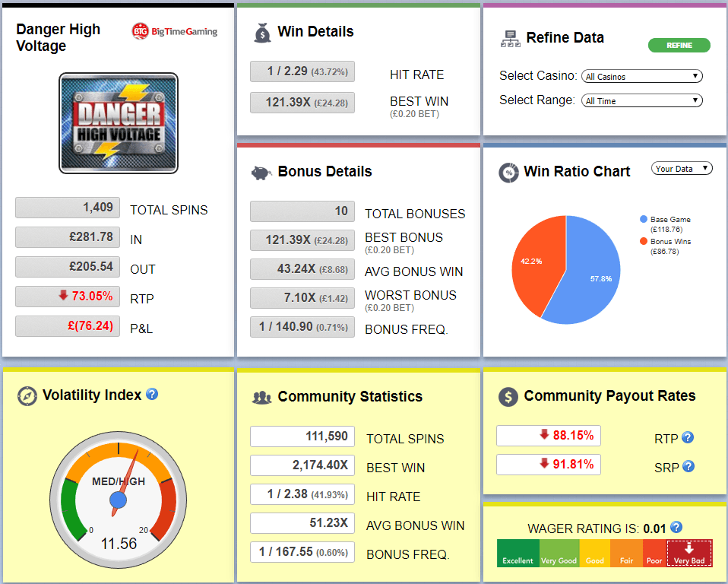Click the Win Ratio Chart heading

pyautogui.click(x=577, y=171)
